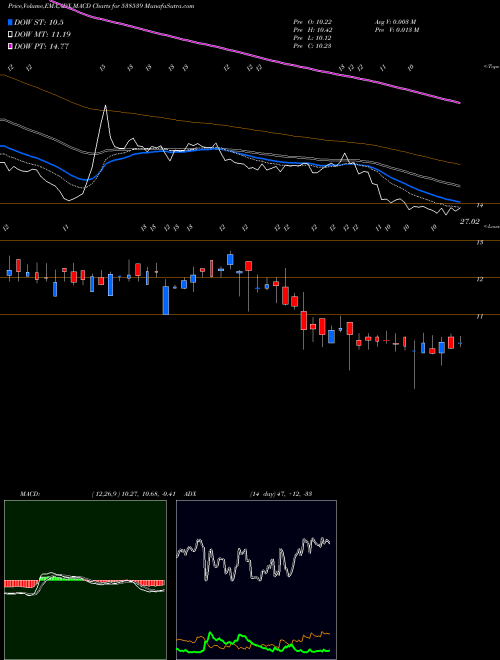Click the 'ADX' panel heading
Viewport: 500px width, 660px height.
point(190,493)
